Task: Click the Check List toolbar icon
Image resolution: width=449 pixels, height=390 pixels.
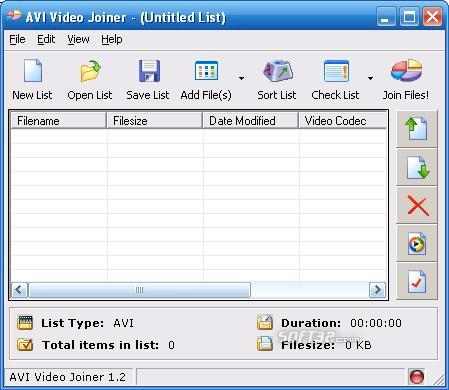Action: pos(336,71)
